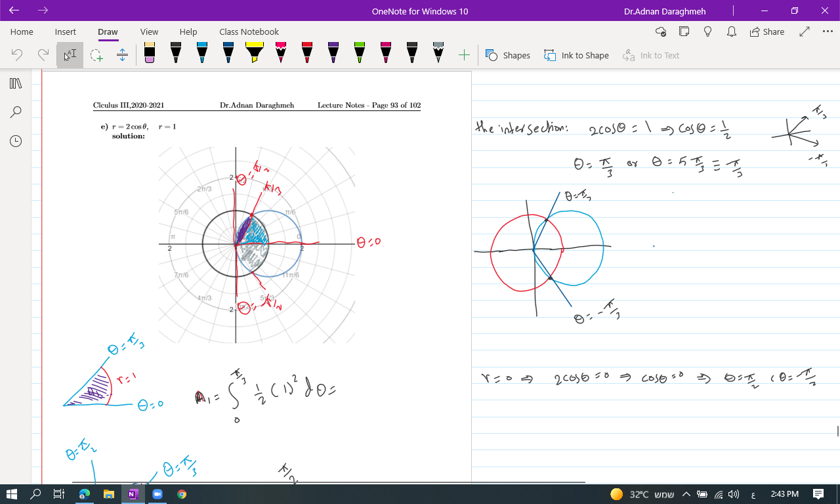Go back with the title bar back arrow
840x504 pixels.
pos(14,10)
